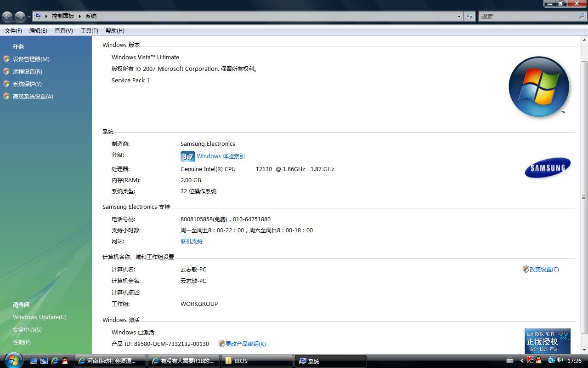588x368 pixels.
Task: Click the shield icon beside 系统保护
Action: click(x=6, y=84)
